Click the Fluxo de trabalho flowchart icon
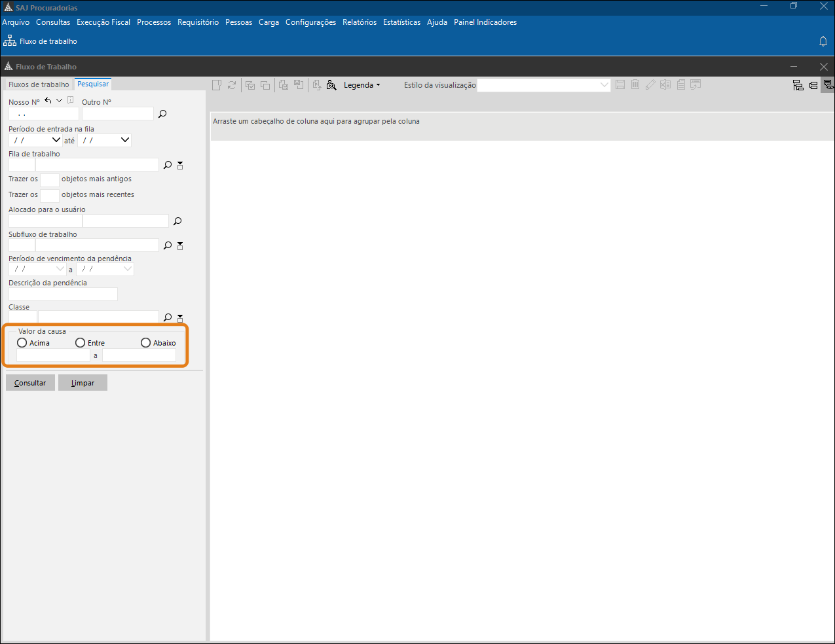The height and width of the screenshot is (644, 835). click(x=10, y=41)
